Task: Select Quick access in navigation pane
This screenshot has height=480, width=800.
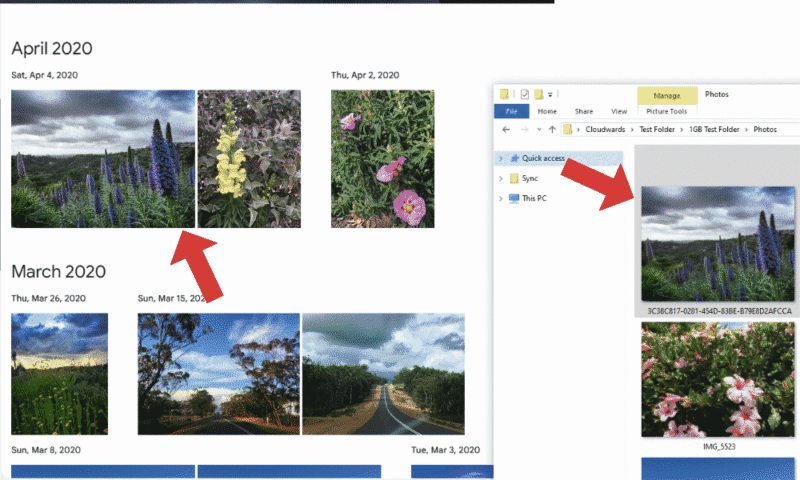Action: (x=559, y=158)
